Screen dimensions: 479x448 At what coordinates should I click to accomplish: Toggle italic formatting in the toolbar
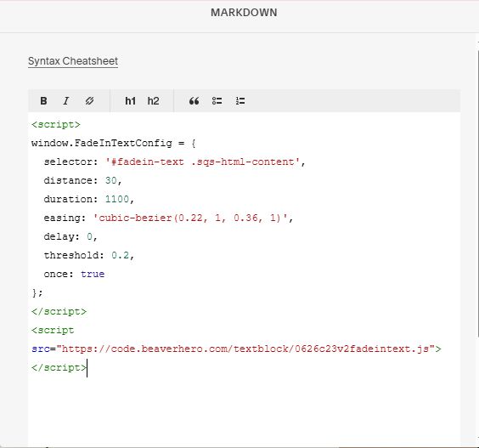(x=66, y=101)
